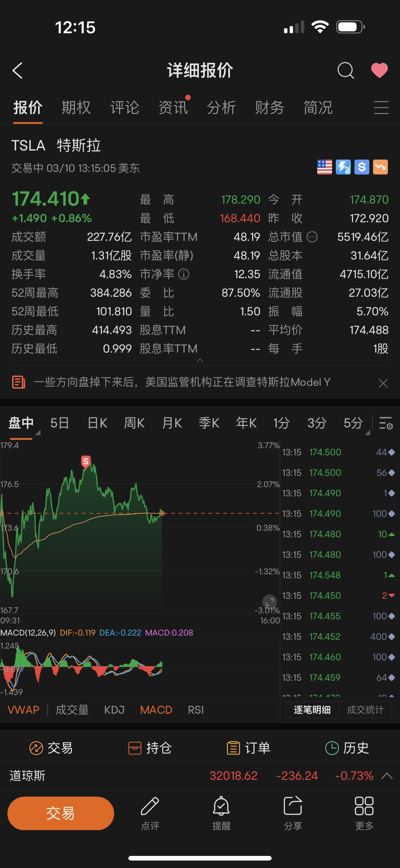Select the 日K chart period
This screenshot has height=868, width=400.
coord(97,423)
